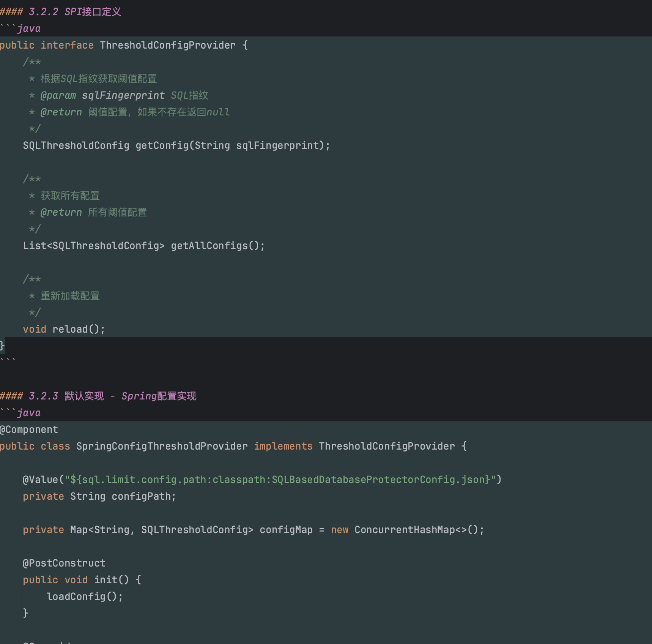Click the implements keyword
652x644 pixels.
(283, 446)
